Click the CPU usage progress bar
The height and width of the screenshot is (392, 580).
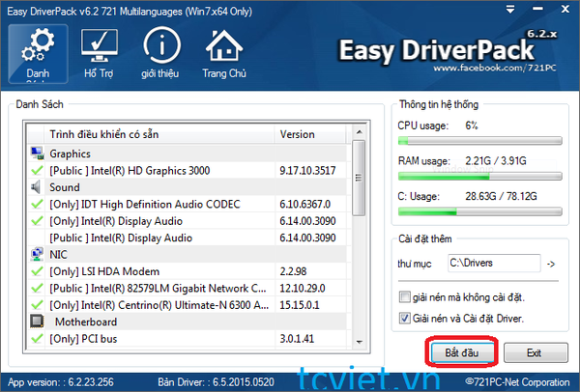coord(479,140)
